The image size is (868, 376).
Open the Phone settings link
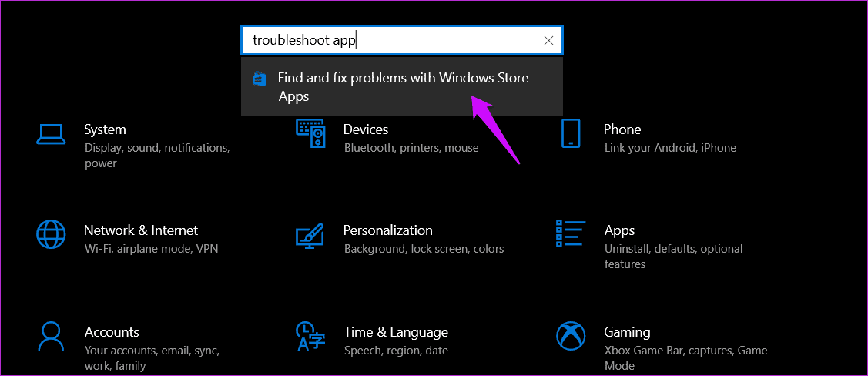pos(622,129)
